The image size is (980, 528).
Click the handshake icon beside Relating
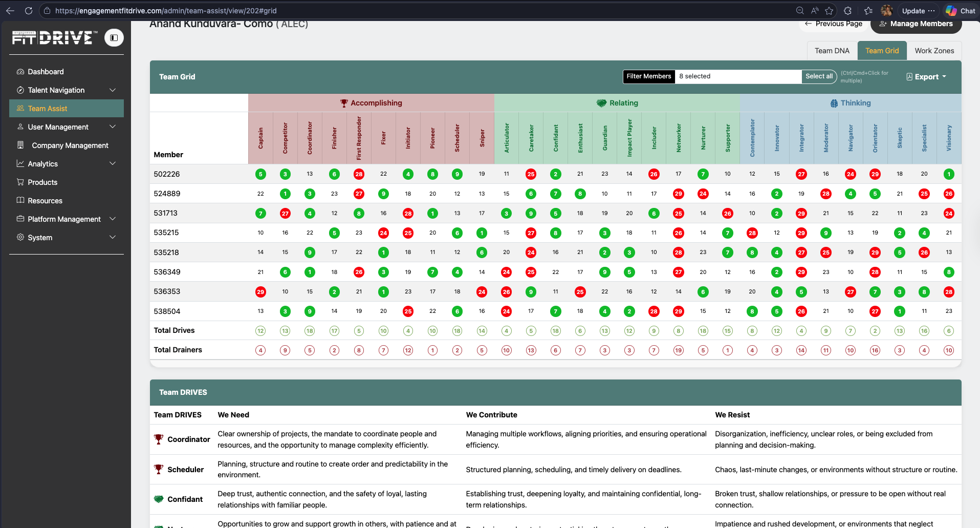coord(601,103)
